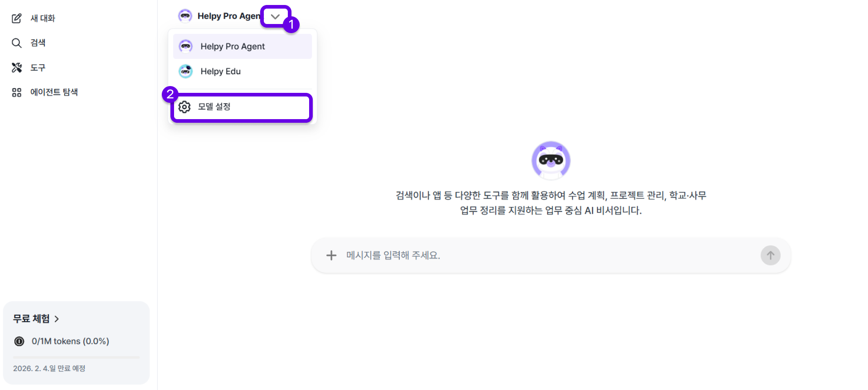Collapse the agent selector chevron
The height and width of the screenshot is (390, 868).
coord(275,17)
